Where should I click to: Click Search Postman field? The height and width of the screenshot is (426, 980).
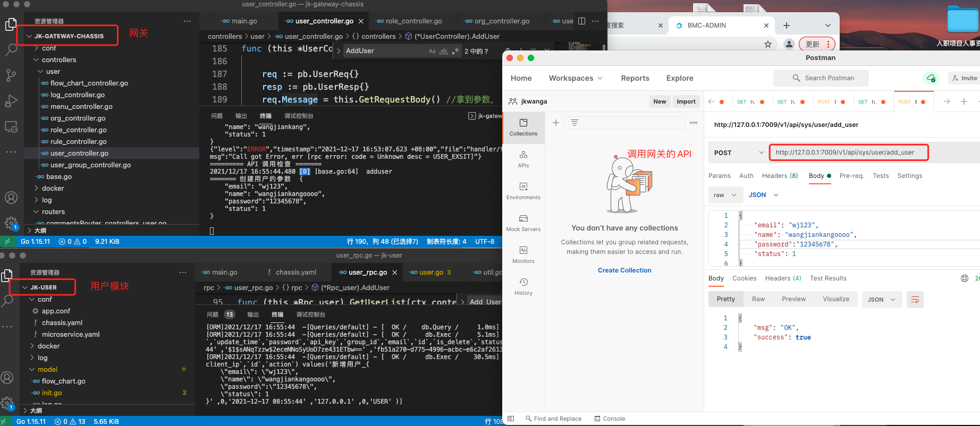point(821,78)
